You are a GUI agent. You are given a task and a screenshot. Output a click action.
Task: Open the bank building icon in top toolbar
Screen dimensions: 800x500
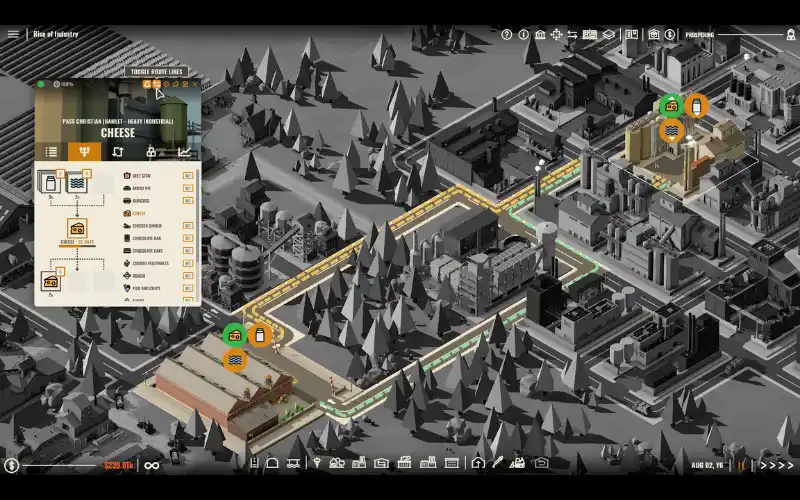point(540,34)
